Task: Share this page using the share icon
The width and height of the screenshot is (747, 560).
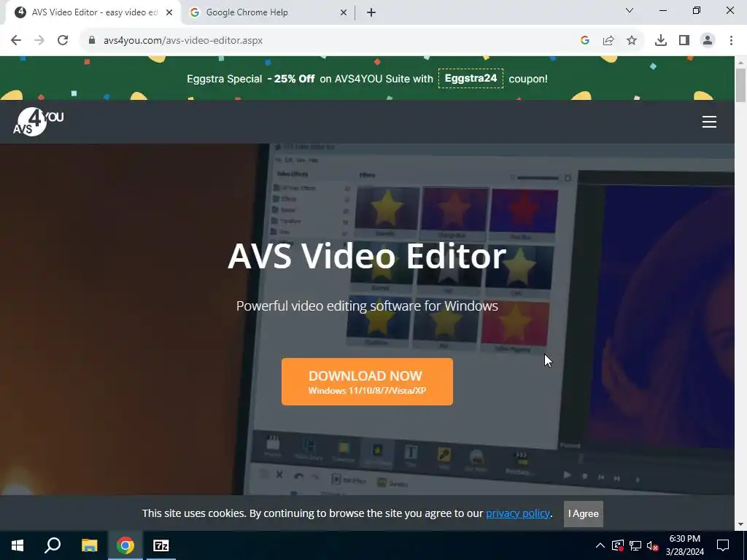Action: pos(608,41)
